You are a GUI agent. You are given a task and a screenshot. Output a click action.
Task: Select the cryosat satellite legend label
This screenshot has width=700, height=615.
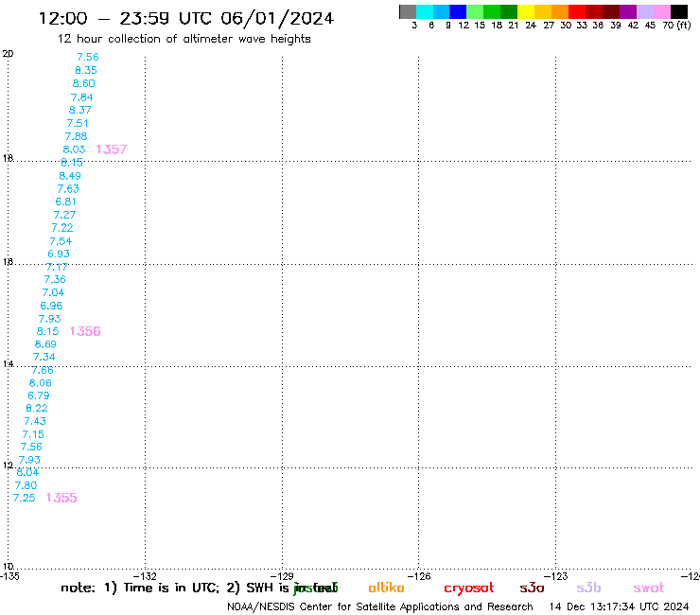[x=469, y=588]
